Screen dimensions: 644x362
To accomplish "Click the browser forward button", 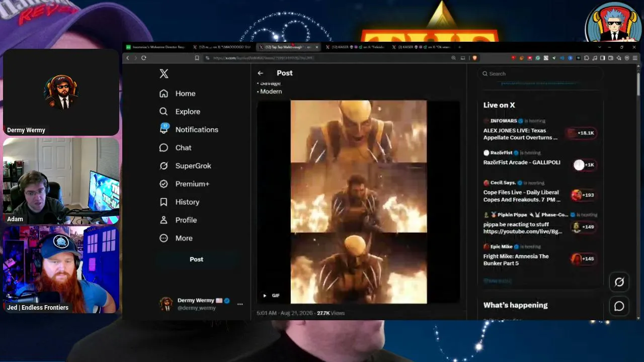I will [135, 58].
